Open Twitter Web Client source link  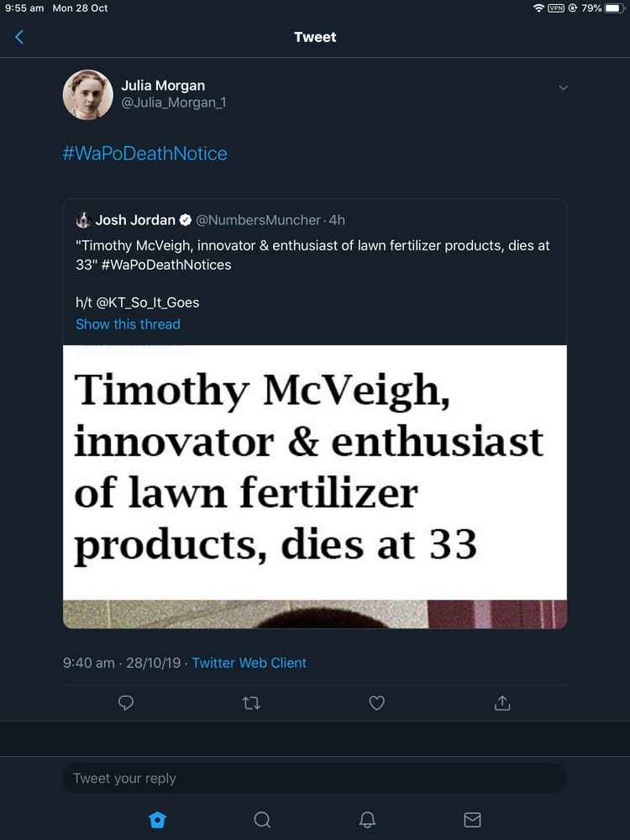(249, 663)
